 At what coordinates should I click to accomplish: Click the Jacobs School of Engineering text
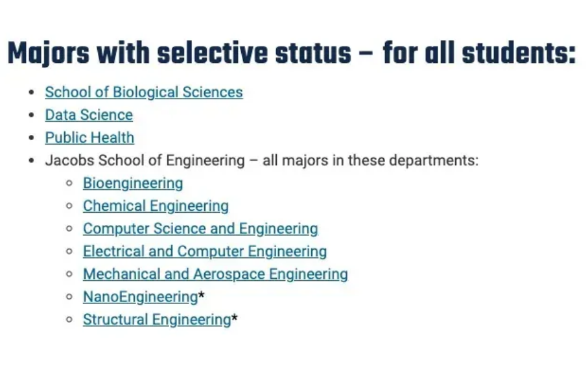[x=145, y=160]
